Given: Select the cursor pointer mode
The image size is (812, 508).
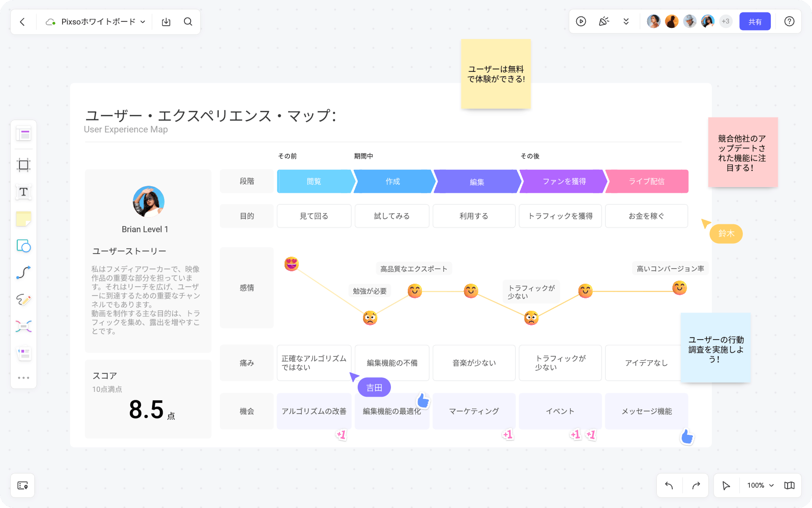Looking at the screenshot, I should (x=726, y=485).
